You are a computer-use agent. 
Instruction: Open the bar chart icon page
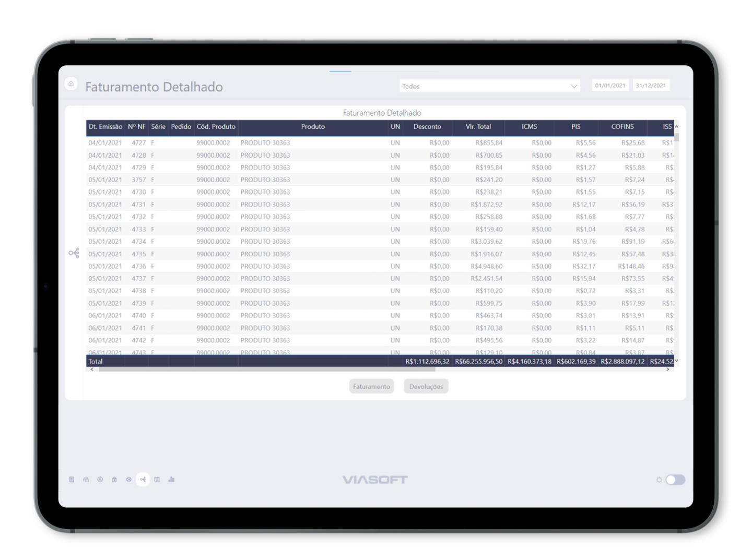[171, 480]
